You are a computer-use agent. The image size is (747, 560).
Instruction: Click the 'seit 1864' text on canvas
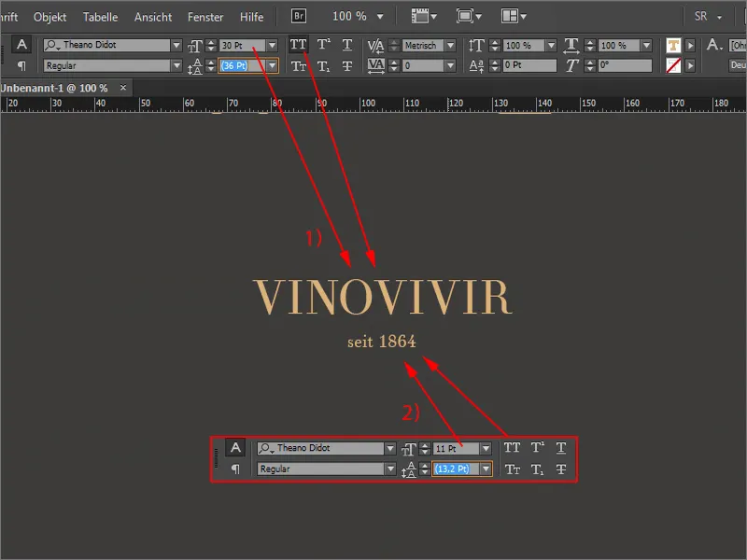click(x=382, y=342)
